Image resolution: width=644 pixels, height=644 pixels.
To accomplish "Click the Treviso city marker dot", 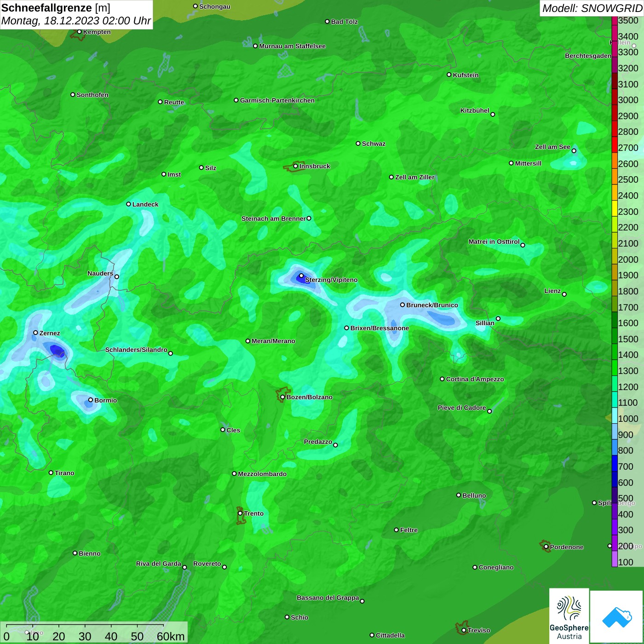I will (x=464, y=630).
